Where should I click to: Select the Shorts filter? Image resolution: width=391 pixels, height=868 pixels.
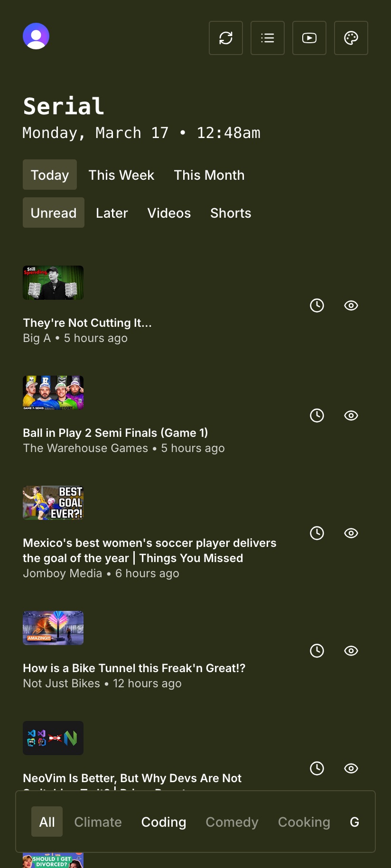click(231, 213)
